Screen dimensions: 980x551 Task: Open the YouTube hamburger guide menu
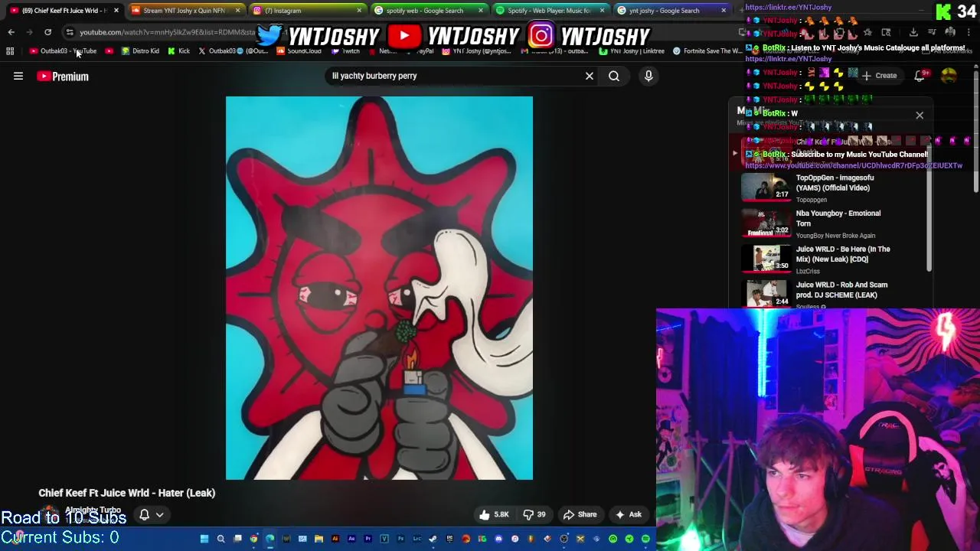(x=18, y=76)
